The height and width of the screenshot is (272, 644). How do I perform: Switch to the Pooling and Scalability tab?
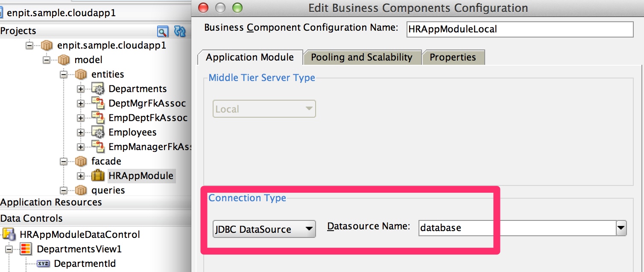click(362, 58)
